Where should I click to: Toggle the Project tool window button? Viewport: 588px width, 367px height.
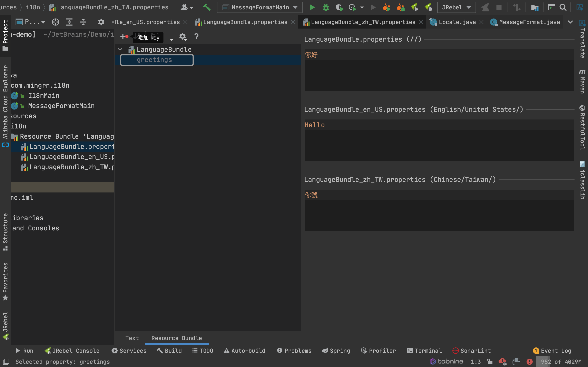point(5,35)
